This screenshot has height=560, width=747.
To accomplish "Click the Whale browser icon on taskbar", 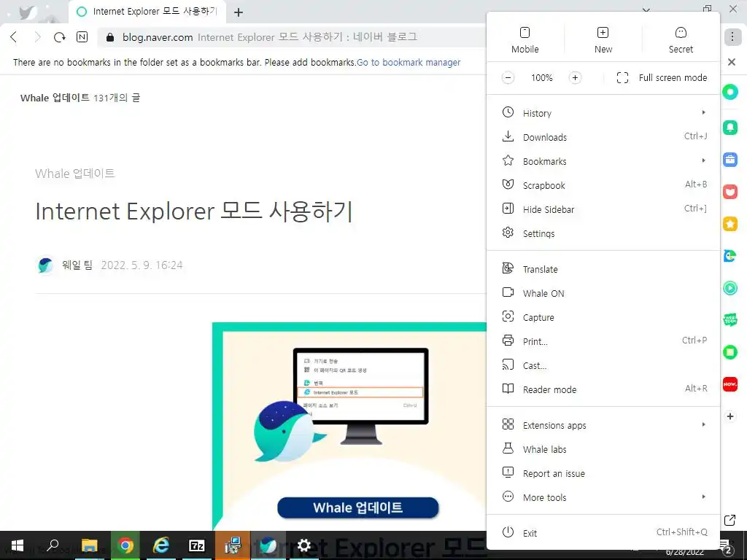I will point(268,545).
